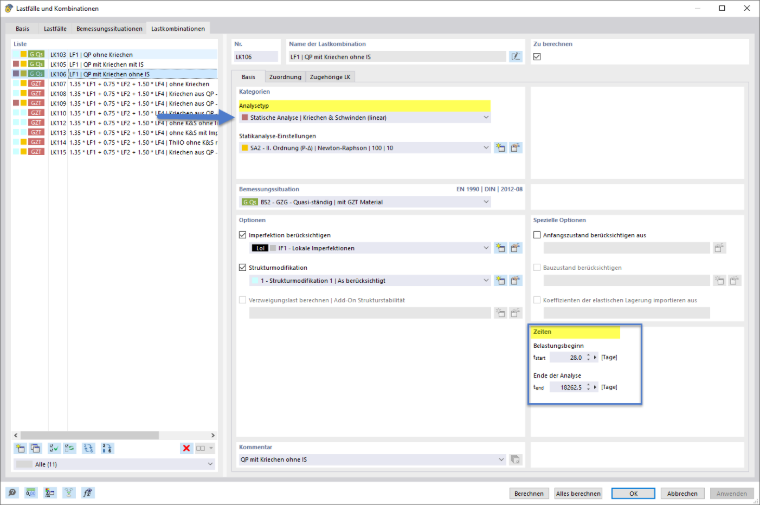Click the Alles berechnen button
The width and height of the screenshot is (760, 505).
click(x=578, y=493)
